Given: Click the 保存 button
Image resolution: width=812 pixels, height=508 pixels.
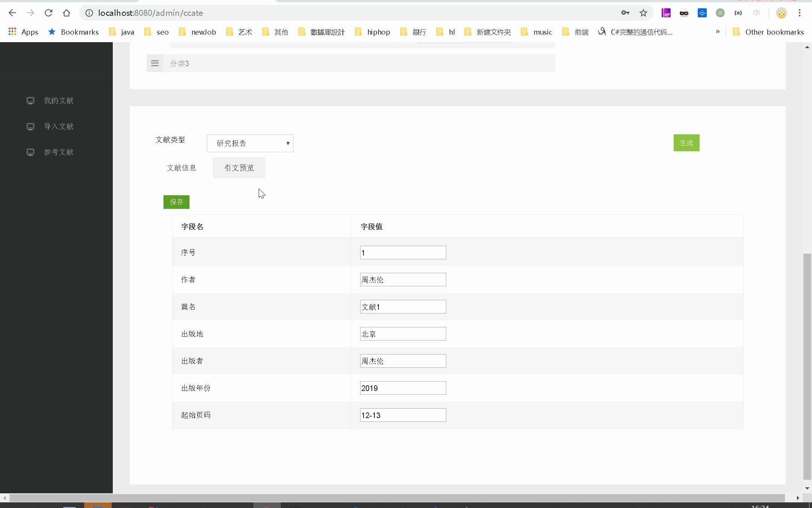Looking at the screenshot, I should pos(177,202).
